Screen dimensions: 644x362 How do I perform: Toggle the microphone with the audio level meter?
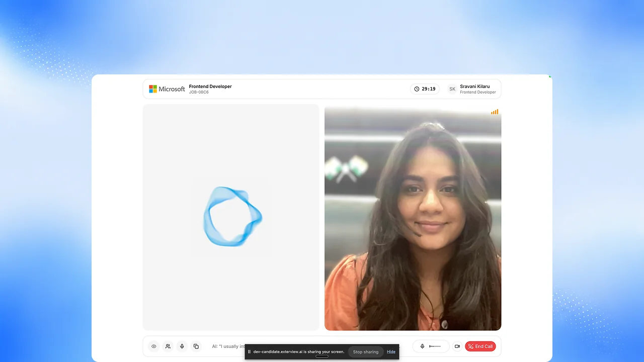[x=431, y=346]
